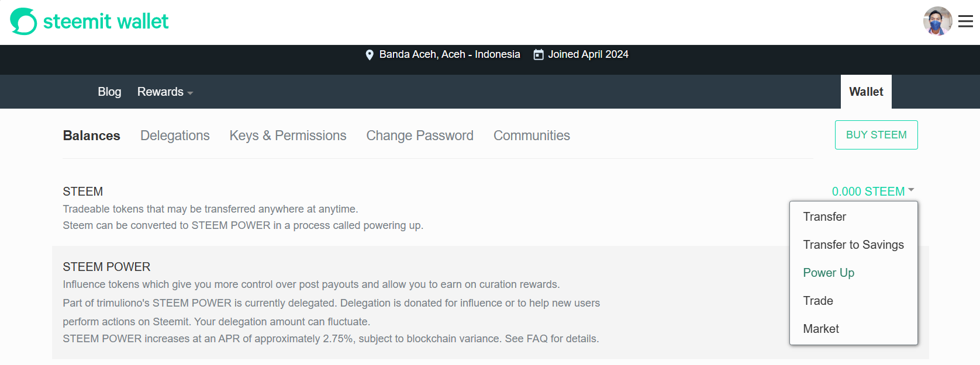Click the location pin icon

click(370, 55)
